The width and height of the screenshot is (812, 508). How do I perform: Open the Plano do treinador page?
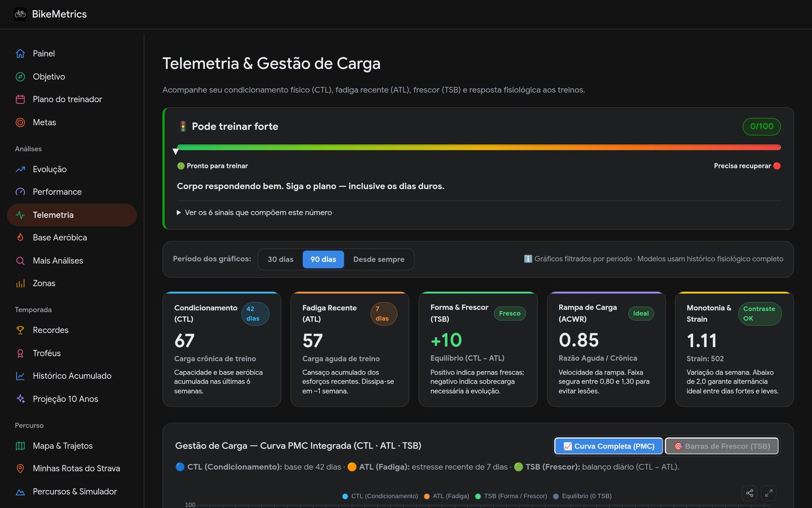tap(72, 100)
